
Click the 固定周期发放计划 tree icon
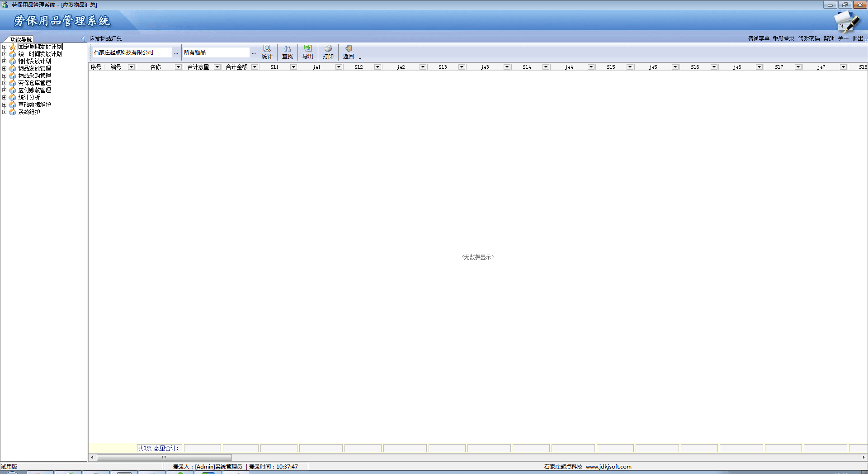click(13, 47)
